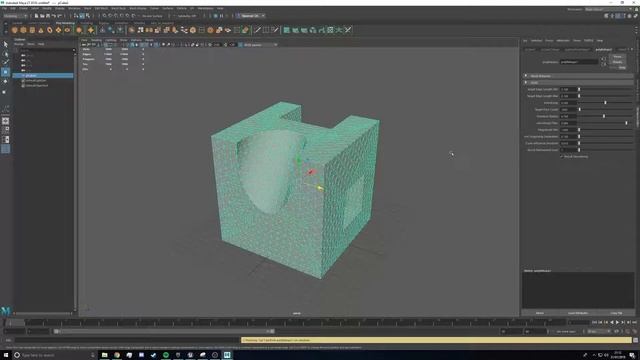Click the playback range slider bar under the timeline
Image resolution: width=640 pixels, height=360 pixels.
[x=164, y=331]
